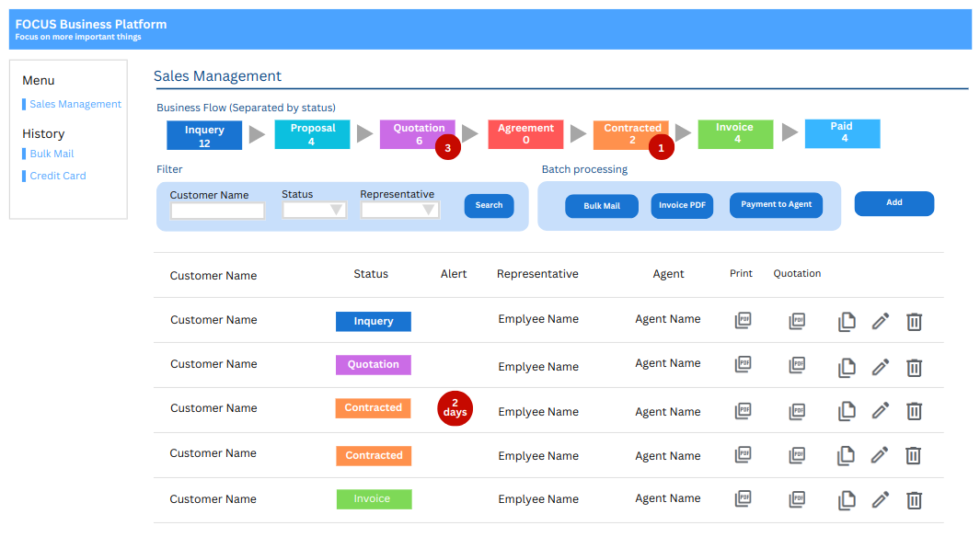Click the copy icon in the Inquery row
Image resolution: width=980 pixels, height=537 pixels.
[x=847, y=321]
